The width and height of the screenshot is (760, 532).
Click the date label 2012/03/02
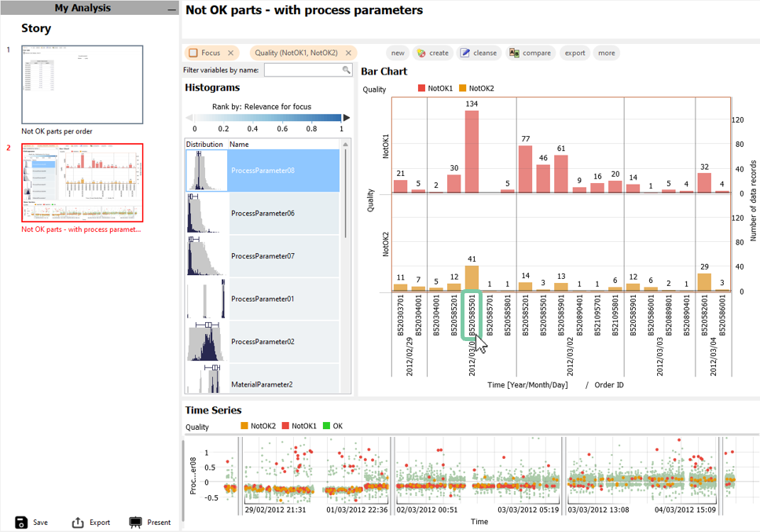(x=570, y=357)
